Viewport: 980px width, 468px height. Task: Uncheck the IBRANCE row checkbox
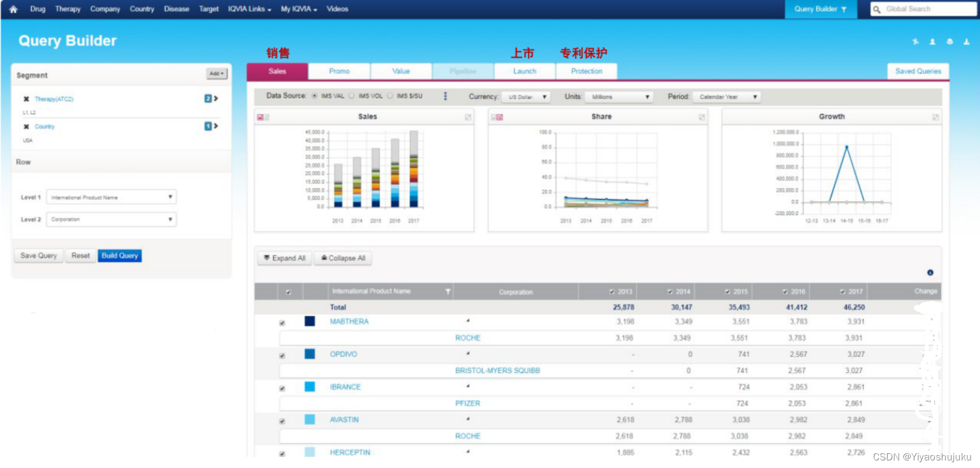tap(282, 389)
